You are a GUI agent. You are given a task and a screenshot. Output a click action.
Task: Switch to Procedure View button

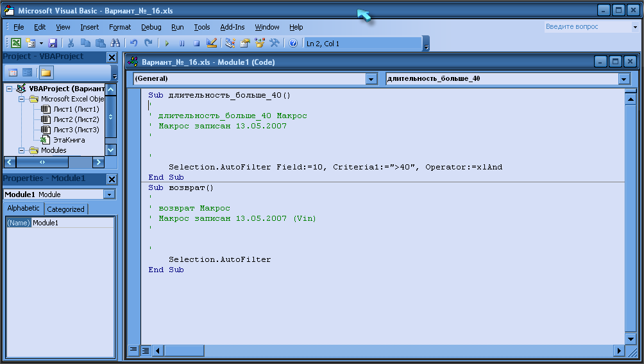tap(133, 350)
